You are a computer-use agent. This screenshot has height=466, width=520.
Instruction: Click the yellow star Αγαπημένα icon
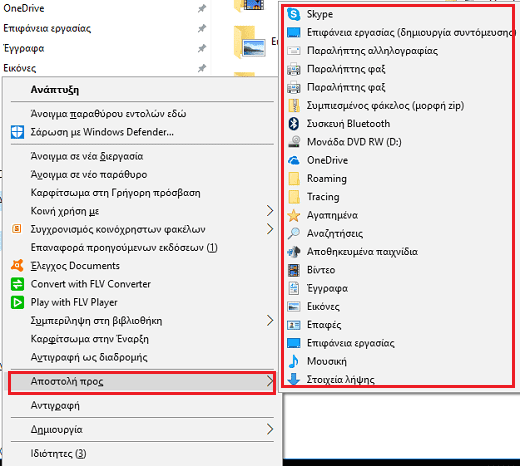point(294,215)
